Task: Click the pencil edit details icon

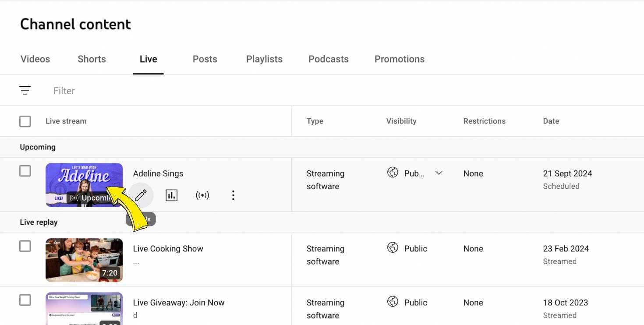Action: [x=141, y=195]
